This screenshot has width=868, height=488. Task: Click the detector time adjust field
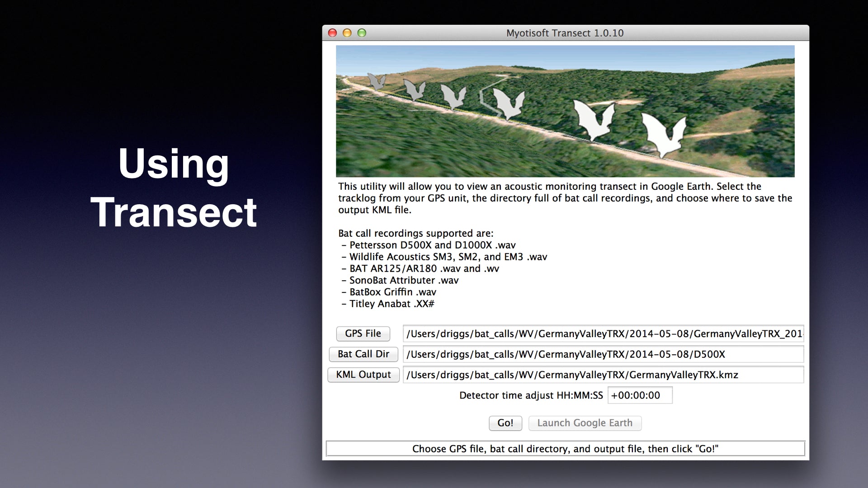(640, 395)
